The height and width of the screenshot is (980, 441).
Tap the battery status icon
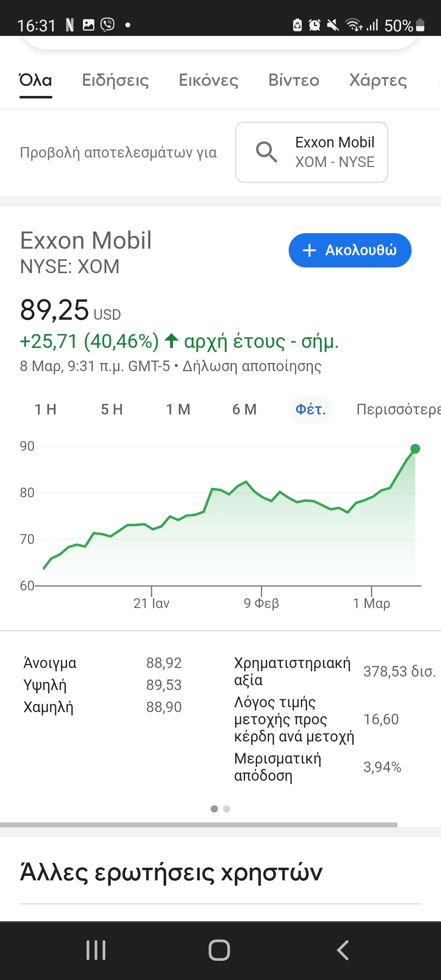420,25
